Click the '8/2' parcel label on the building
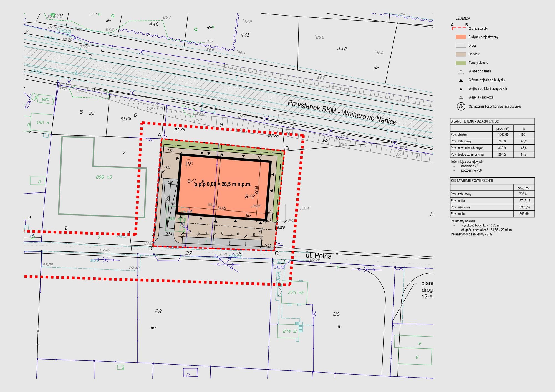Viewport: 555px width, 392px height. [x=250, y=197]
